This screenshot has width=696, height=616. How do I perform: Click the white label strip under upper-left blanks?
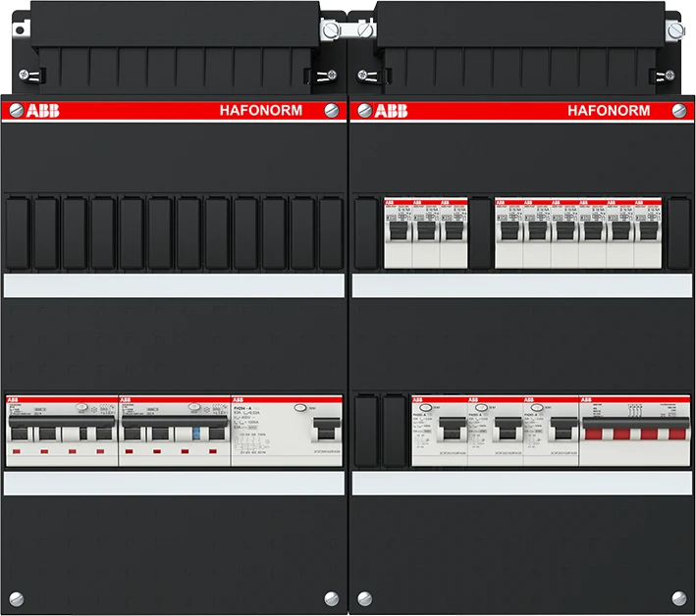(174, 284)
